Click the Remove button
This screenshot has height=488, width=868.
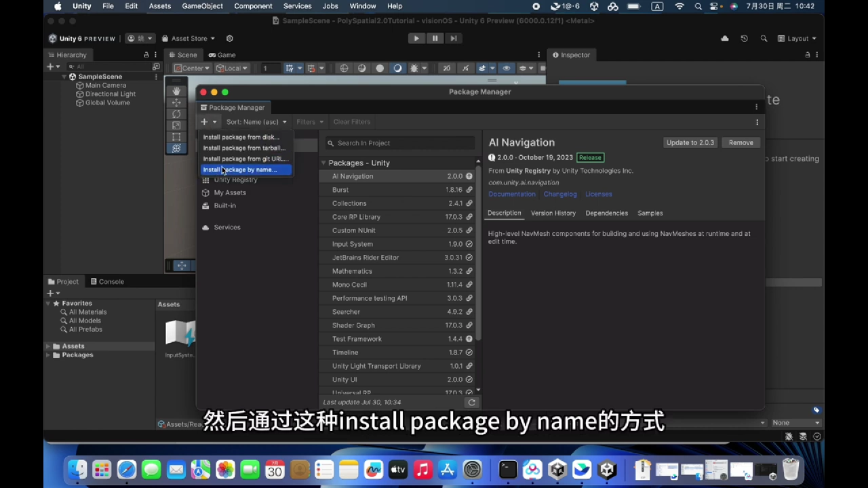point(741,142)
